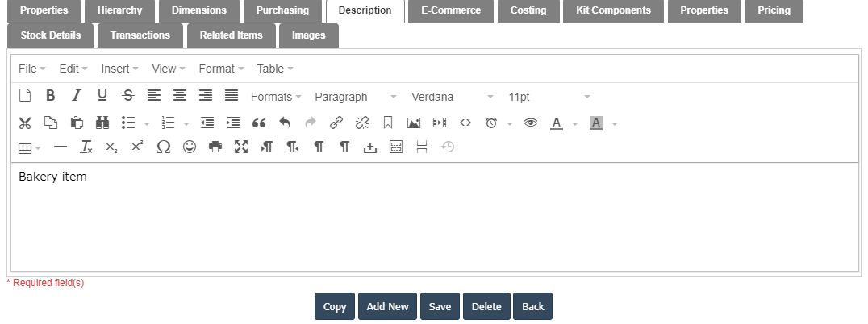
Task: Open the Paragraph block format dropdown
Action: [355, 97]
